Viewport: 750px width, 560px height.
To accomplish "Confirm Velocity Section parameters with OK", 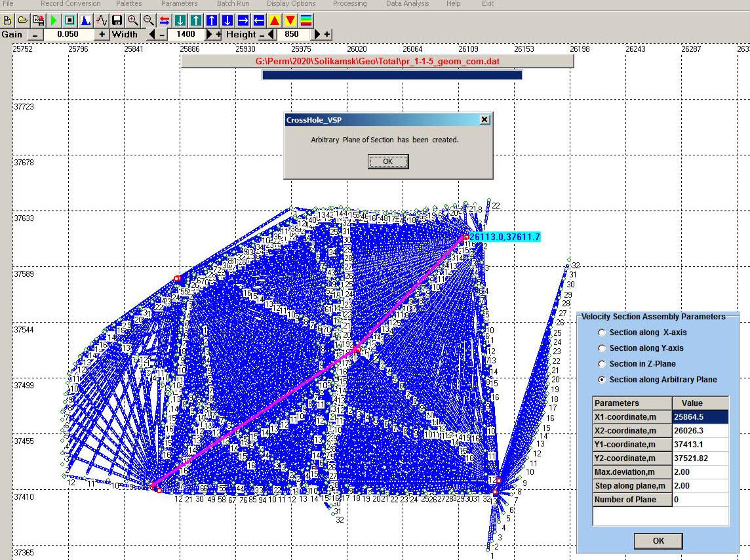I will [658, 540].
